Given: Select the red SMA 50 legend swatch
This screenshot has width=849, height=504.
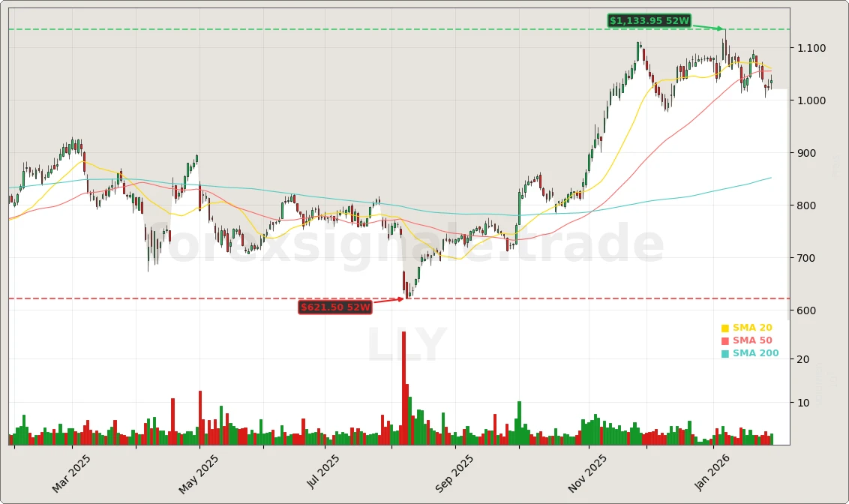Looking at the screenshot, I should click(724, 340).
